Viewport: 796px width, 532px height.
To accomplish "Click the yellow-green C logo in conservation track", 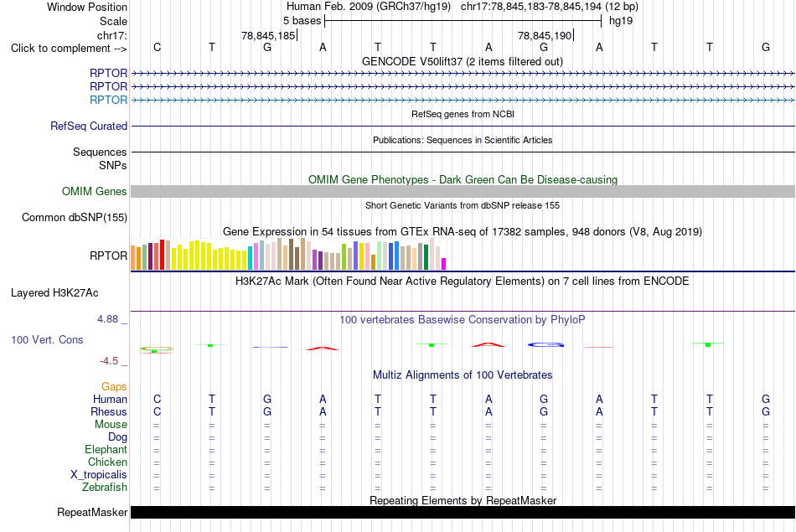I will point(157,349).
